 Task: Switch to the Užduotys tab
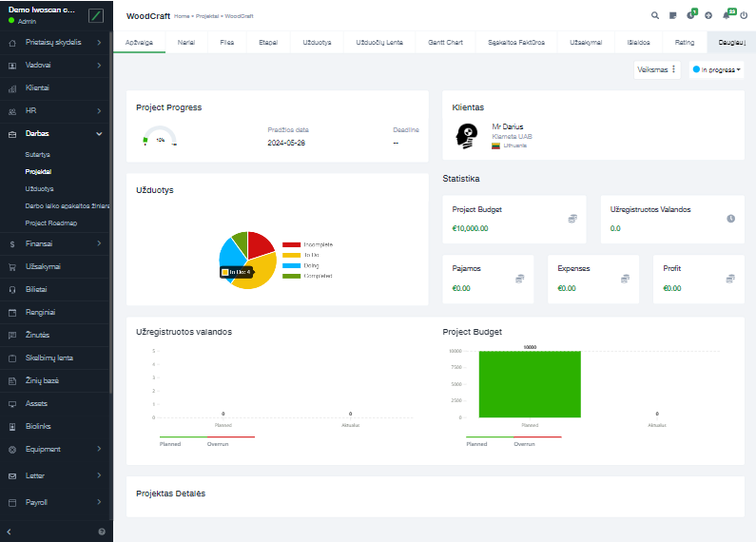[317, 43]
